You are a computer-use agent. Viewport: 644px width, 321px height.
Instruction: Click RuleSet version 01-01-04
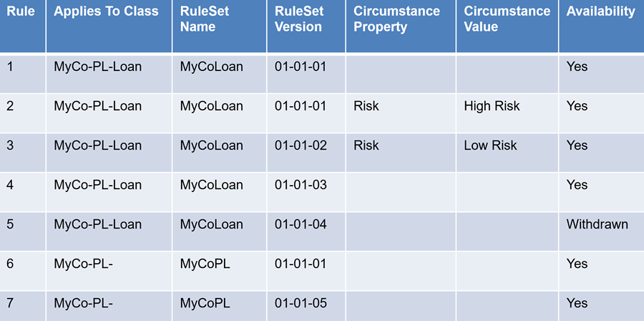click(x=300, y=224)
